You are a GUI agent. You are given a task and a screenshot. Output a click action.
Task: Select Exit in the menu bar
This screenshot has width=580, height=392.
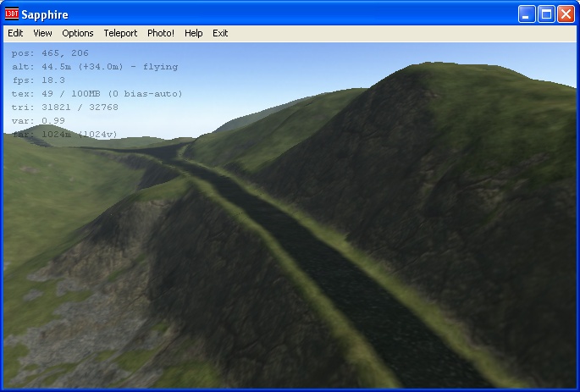220,33
